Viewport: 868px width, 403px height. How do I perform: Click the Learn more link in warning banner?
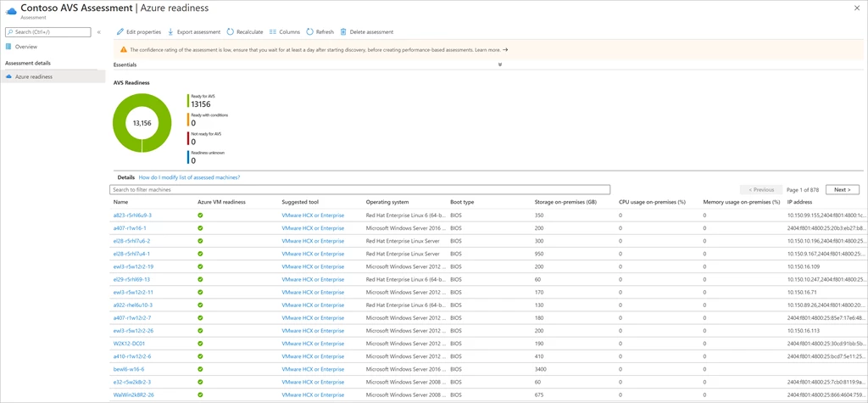(x=487, y=49)
